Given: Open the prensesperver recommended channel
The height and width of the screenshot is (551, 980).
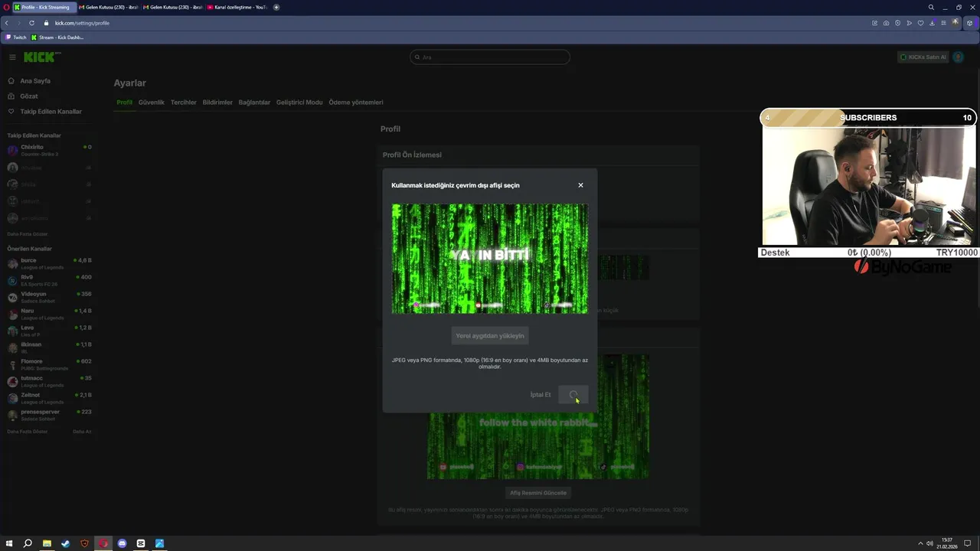Looking at the screenshot, I should tap(49, 415).
